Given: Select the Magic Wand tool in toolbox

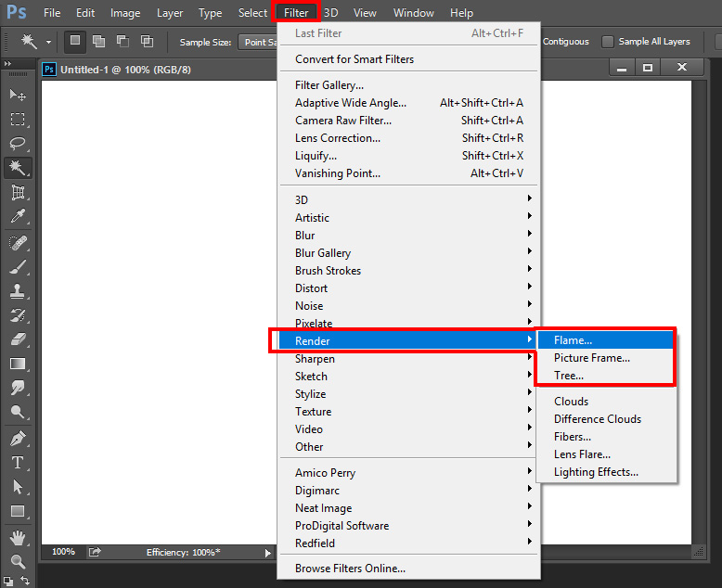Looking at the screenshot, I should tap(18, 168).
